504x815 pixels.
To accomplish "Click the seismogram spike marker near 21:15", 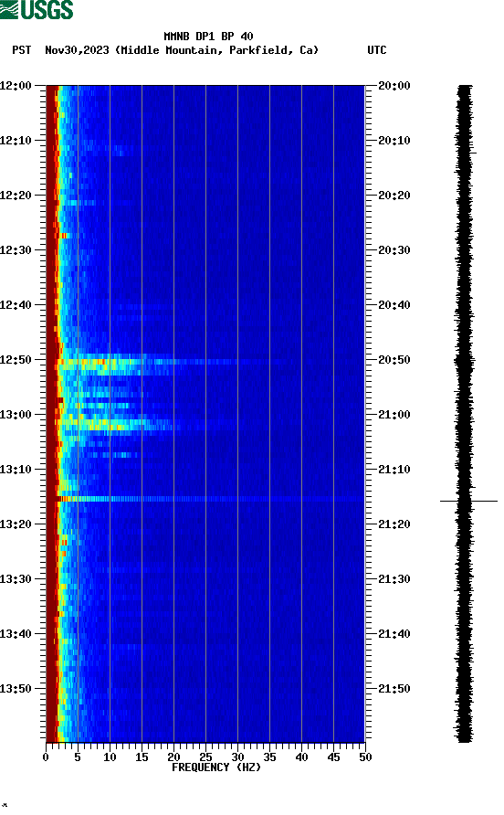I will point(468,501).
